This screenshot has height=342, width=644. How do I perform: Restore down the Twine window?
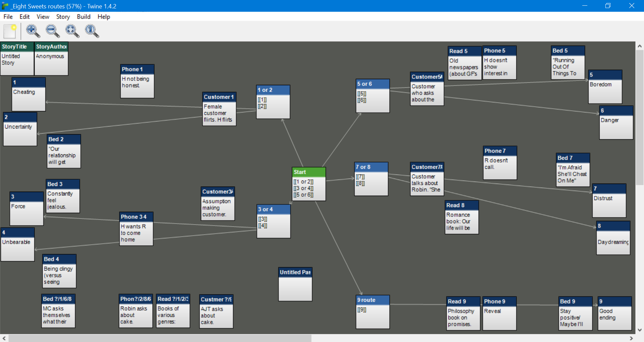click(608, 6)
